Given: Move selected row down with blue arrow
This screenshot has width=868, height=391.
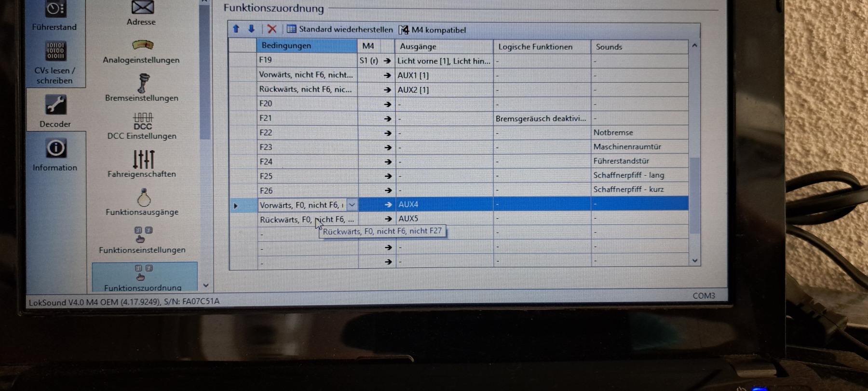Looking at the screenshot, I should pos(251,29).
